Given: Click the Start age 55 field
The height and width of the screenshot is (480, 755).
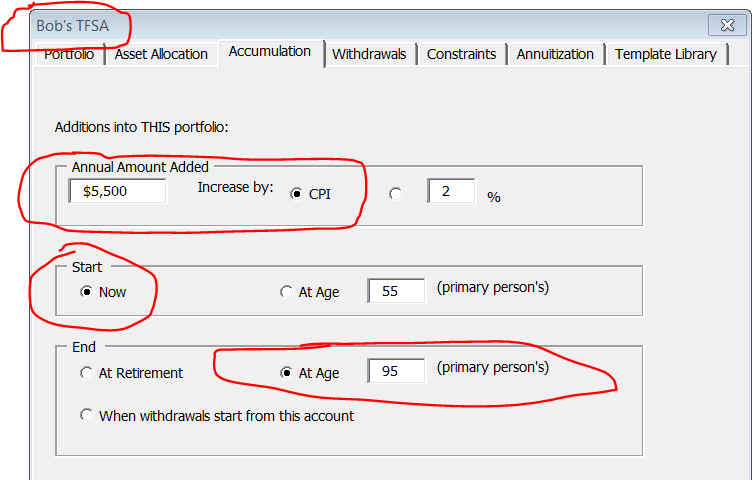Looking at the screenshot, I should click(x=396, y=291).
